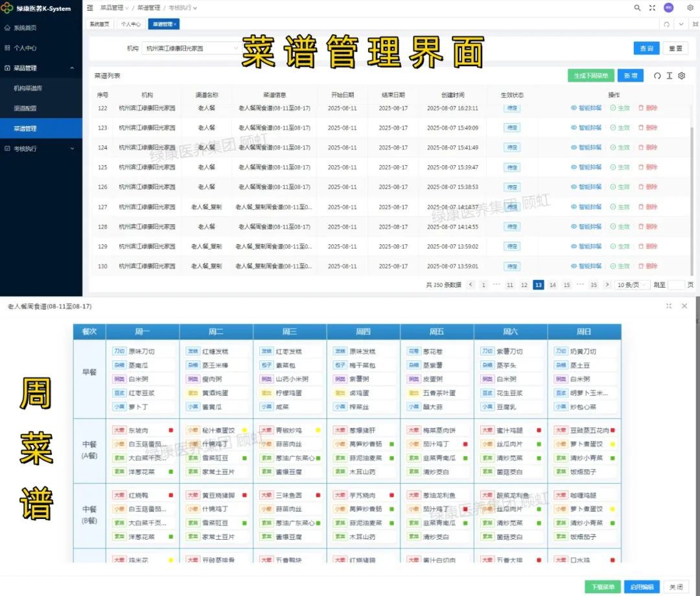Activate 生效 for row 124

(620, 148)
